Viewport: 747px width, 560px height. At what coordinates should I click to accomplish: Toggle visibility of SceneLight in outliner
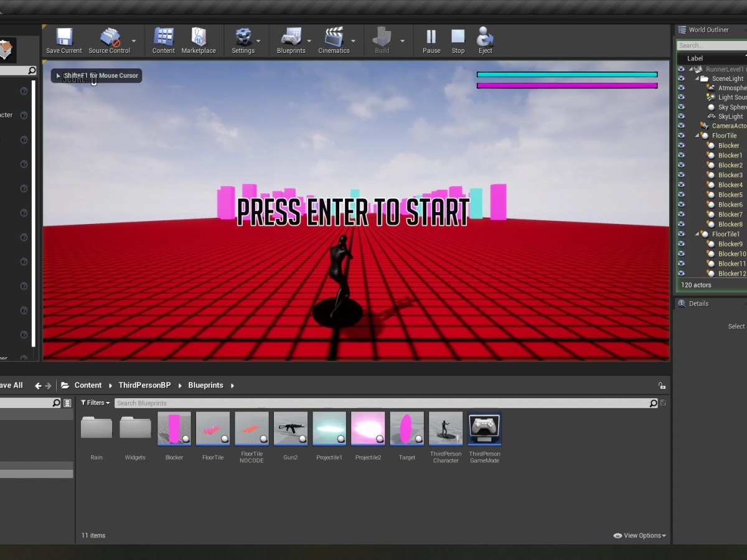point(681,79)
